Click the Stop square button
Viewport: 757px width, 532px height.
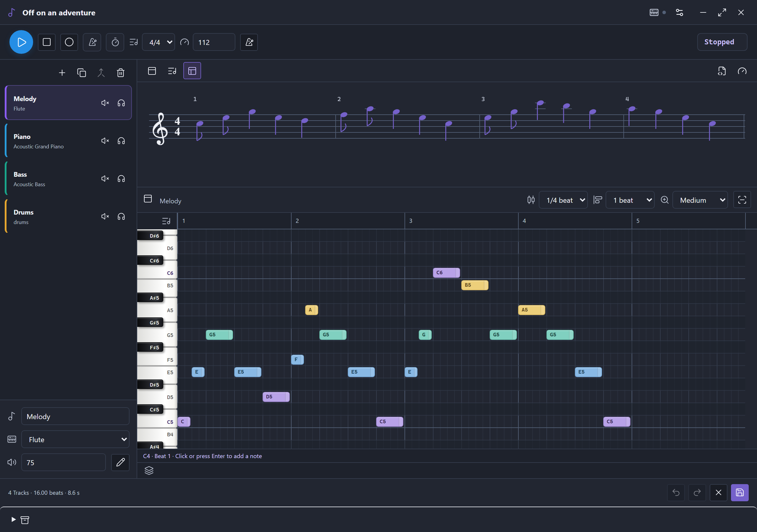tap(47, 42)
